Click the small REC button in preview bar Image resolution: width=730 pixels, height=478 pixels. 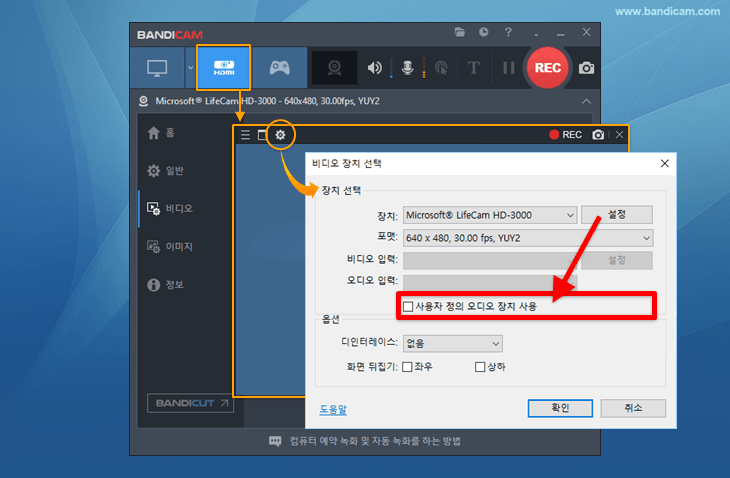tap(565, 135)
